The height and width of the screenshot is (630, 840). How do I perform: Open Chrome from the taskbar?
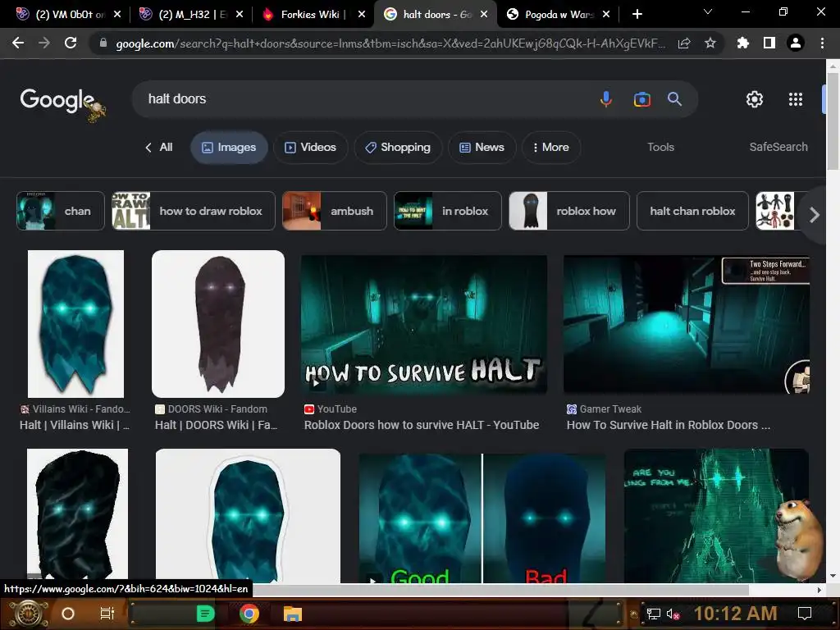pyautogui.click(x=249, y=614)
